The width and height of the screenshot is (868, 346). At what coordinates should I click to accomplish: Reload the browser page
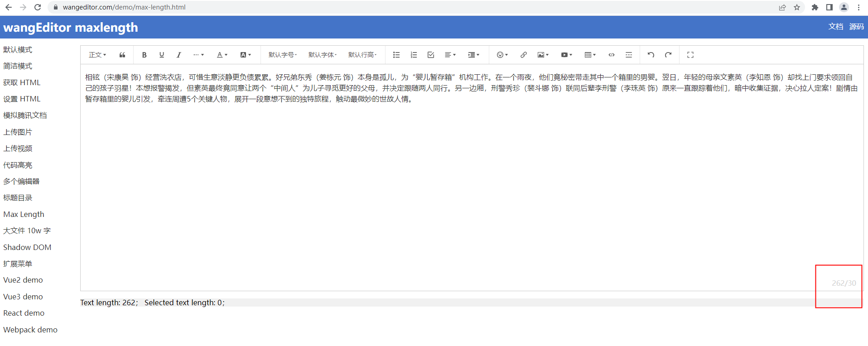click(x=38, y=7)
